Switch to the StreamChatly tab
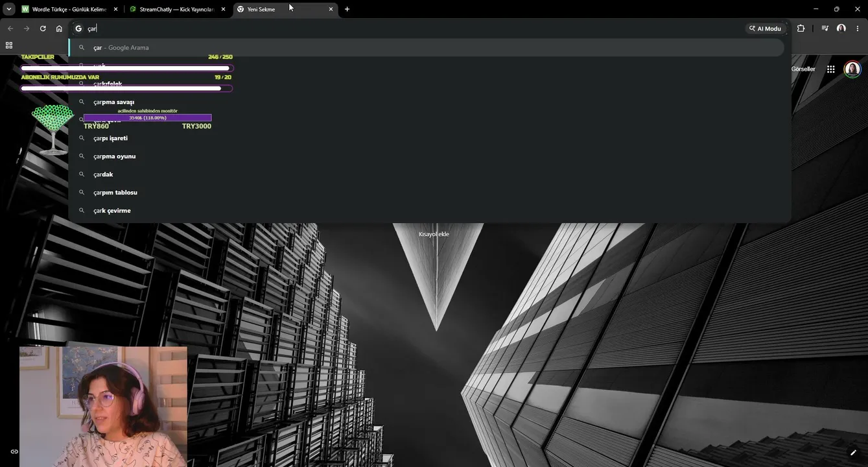This screenshot has width=868, height=467. pyautogui.click(x=176, y=9)
